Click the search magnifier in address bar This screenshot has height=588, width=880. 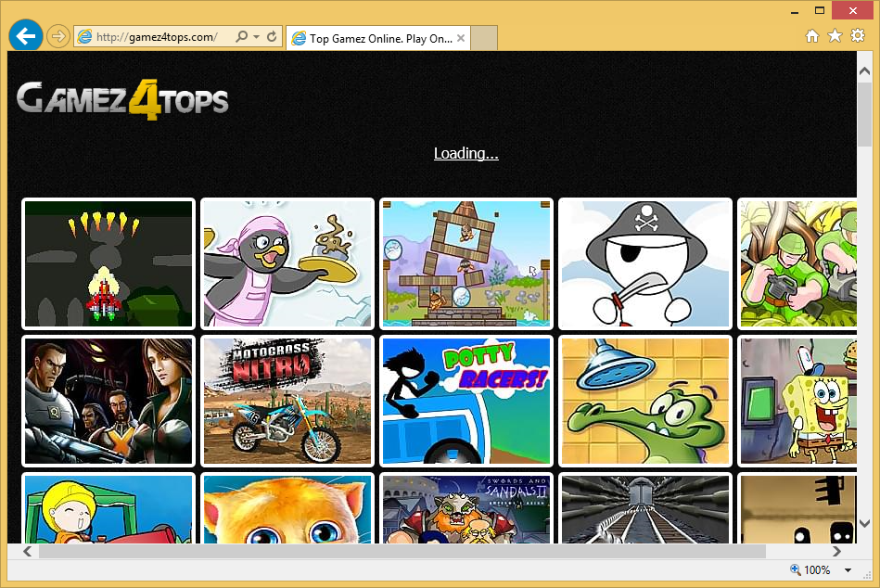click(242, 37)
